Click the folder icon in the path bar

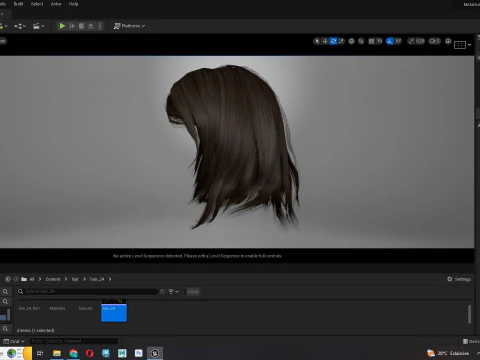point(24,279)
